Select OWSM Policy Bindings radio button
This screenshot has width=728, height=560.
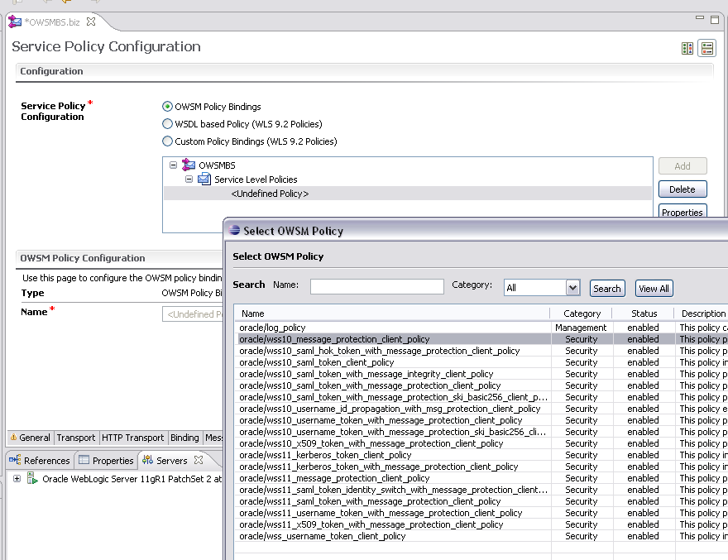click(168, 107)
